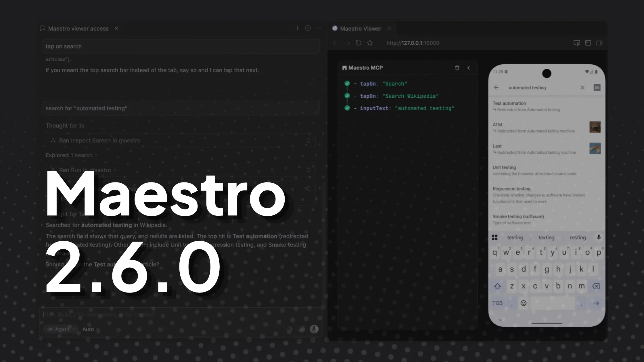Open the Test automation search result

pos(547,106)
